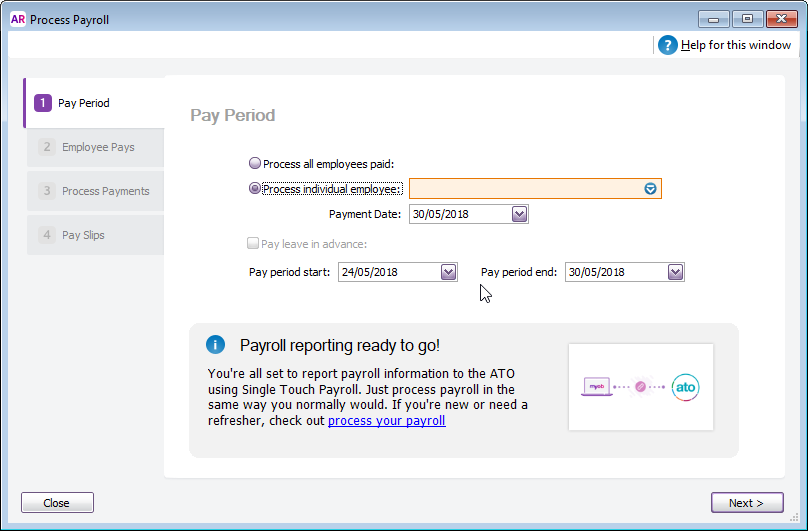The height and width of the screenshot is (531, 808).
Task: Click the step 3 number badge
Action: click(46, 191)
